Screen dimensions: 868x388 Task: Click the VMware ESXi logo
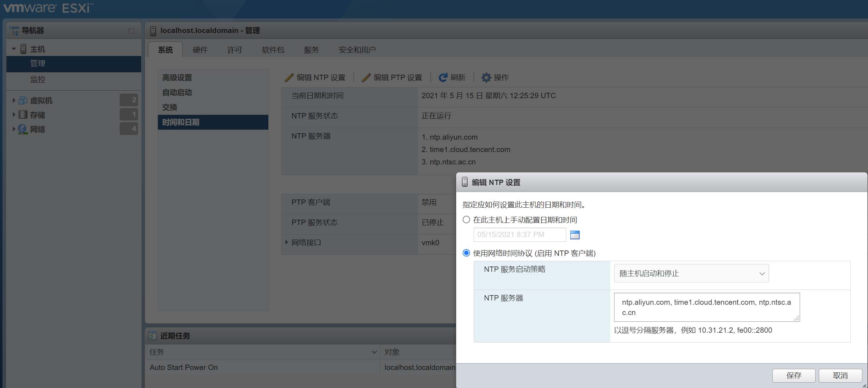coord(48,8)
